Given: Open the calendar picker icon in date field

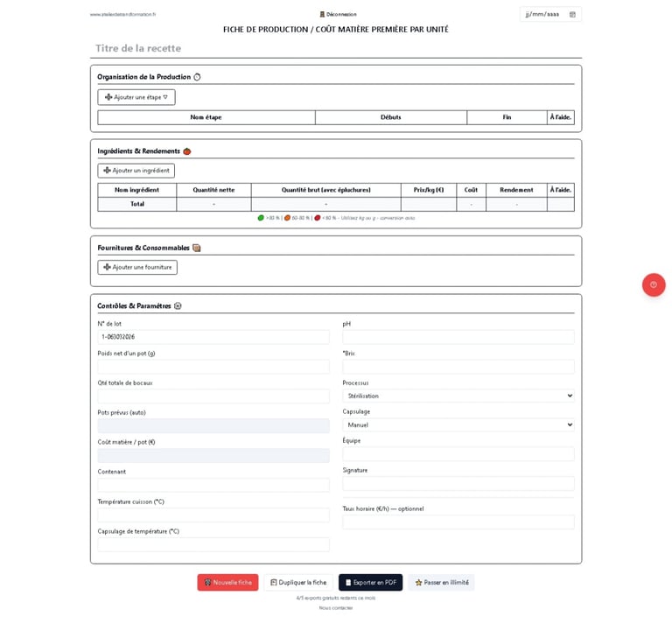Looking at the screenshot, I should click(572, 15).
